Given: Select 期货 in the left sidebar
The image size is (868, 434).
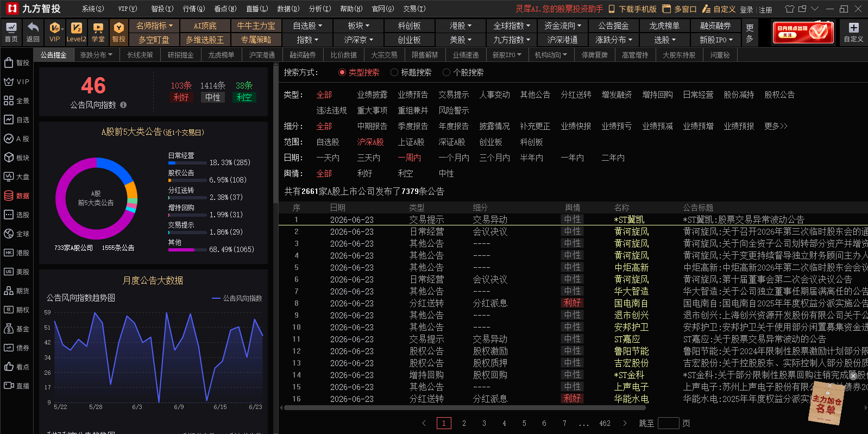Looking at the screenshot, I should pos(16,291).
